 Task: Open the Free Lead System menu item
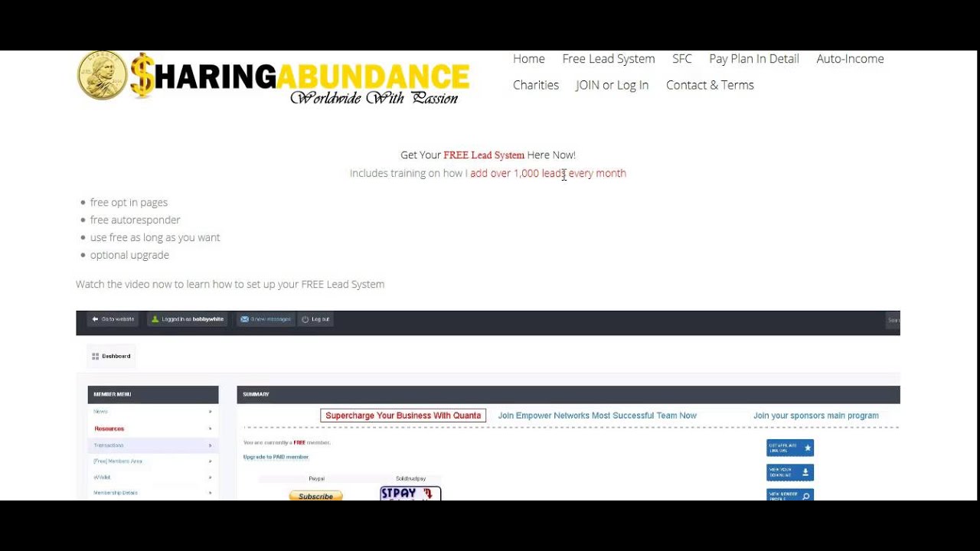pos(609,59)
